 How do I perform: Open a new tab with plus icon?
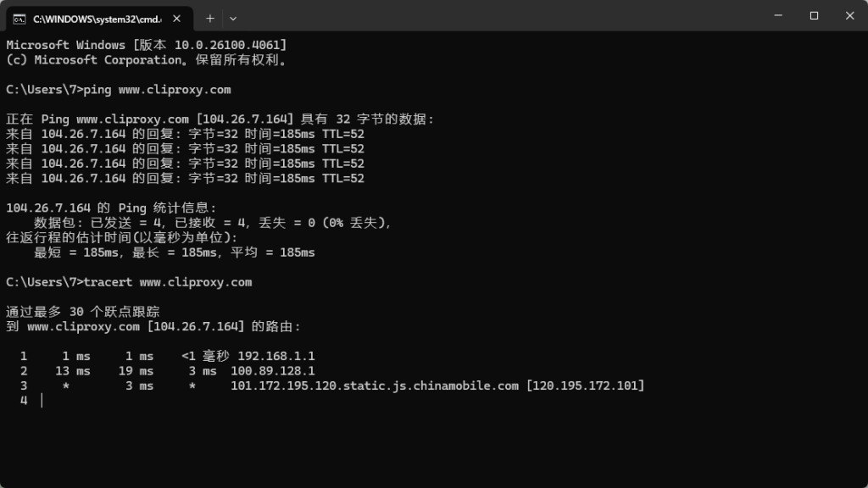(x=210, y=19)
